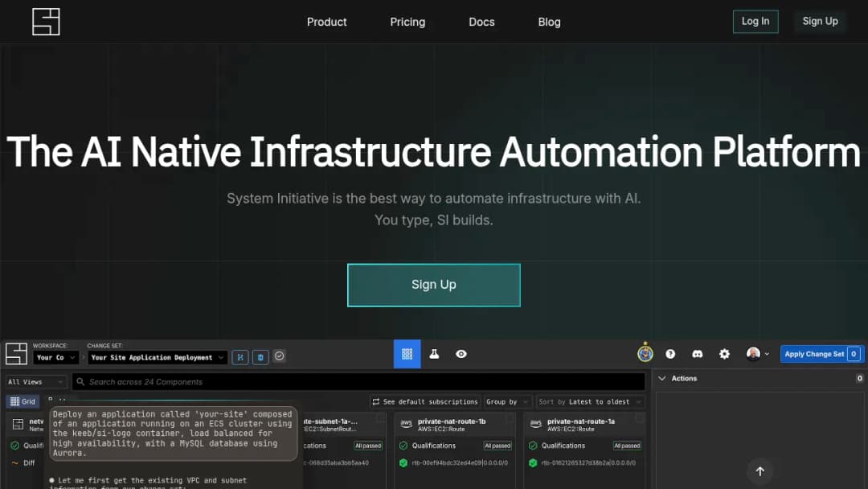This screenshot has height=489, width=868.
Task: Click the AI prompt bubble starting 'Deploy an application'
Action: pos(174,434)
